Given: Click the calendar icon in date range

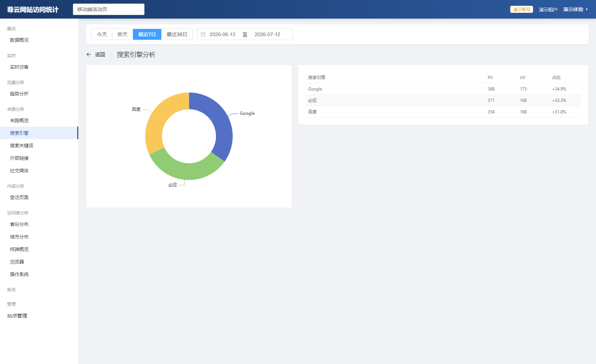Looking at the screenshot, I should pos(203,34).
